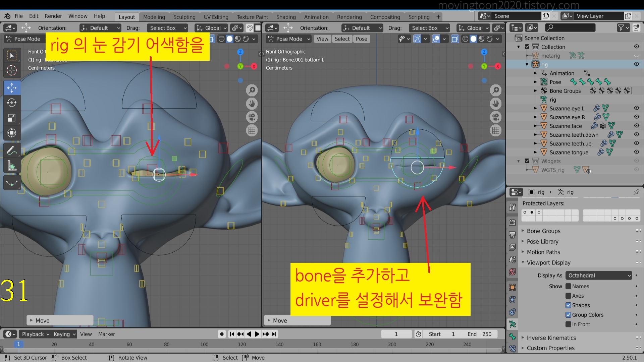The width and height of the screenshot is (644, 362).
Task: Expand Pose Library panel
Action: point(542,241)
